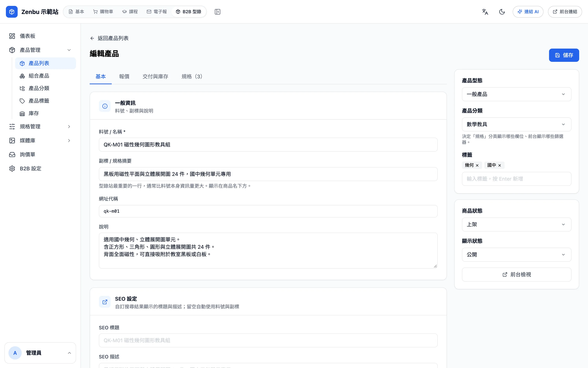Click the 產品管理 box icon
This screenshot has height=368, width=588.
[12, 50]
